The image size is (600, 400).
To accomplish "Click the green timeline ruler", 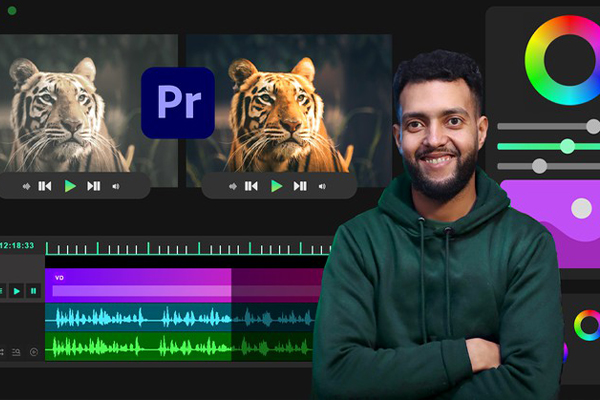I will coord(188,248).
